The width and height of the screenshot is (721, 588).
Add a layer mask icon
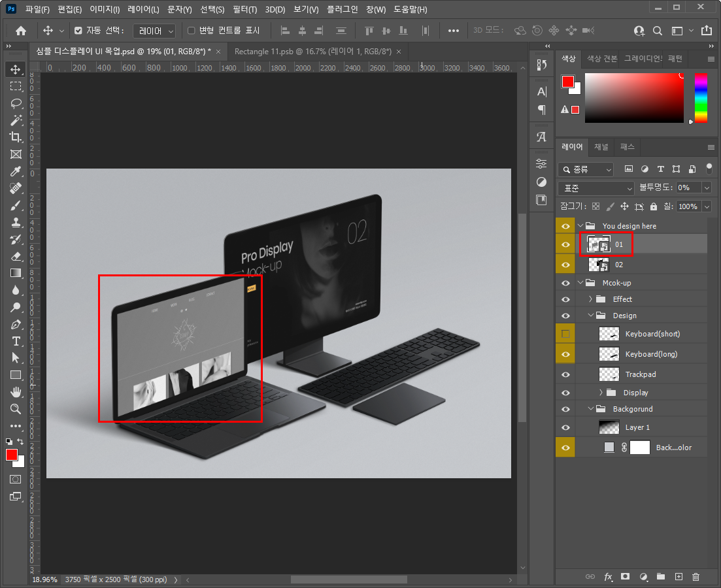click(x=626, y=576)
